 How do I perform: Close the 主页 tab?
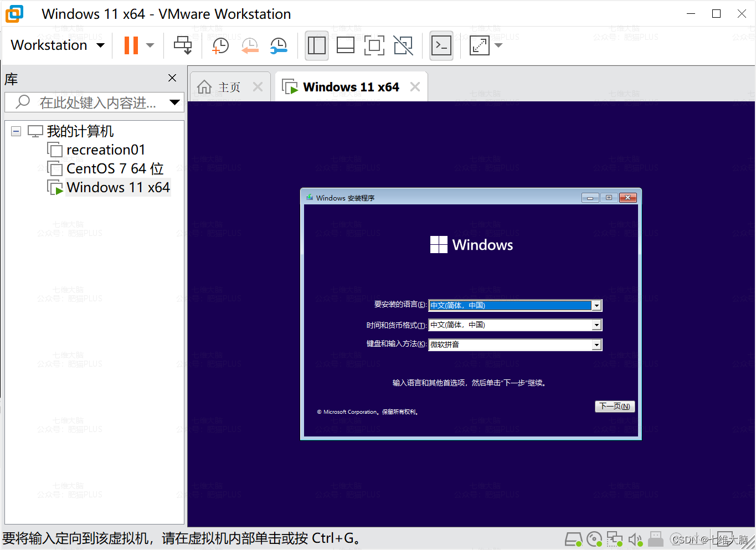258,87
